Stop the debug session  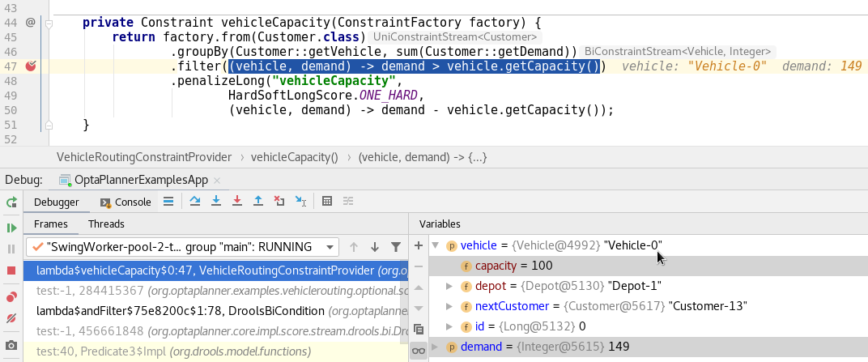(11, 270)
